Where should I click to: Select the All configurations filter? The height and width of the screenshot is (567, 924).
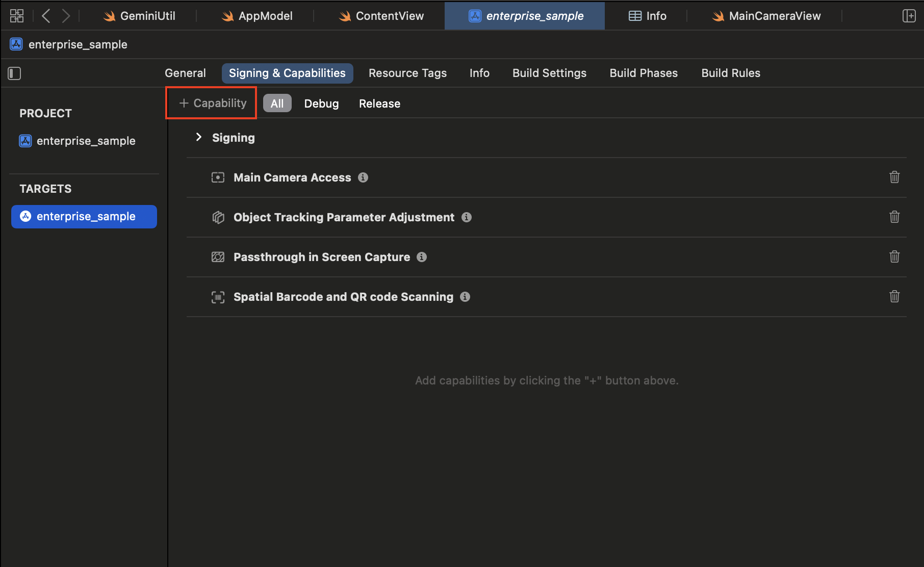(x=277, y=104)
